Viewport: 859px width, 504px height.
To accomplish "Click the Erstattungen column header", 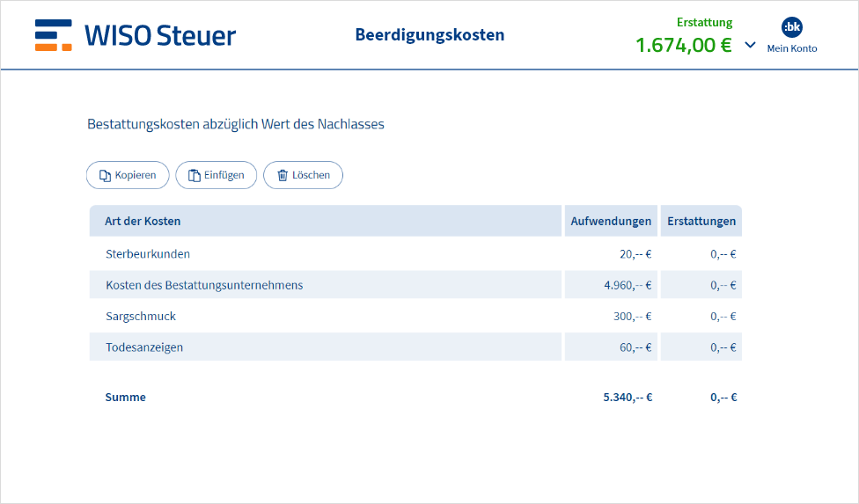I will (x=701, y=221).
